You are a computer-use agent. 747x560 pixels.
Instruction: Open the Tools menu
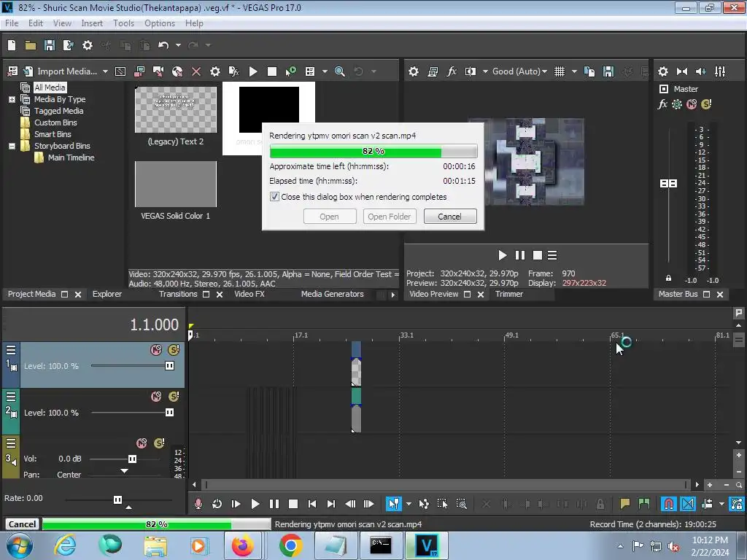(123, 23)
